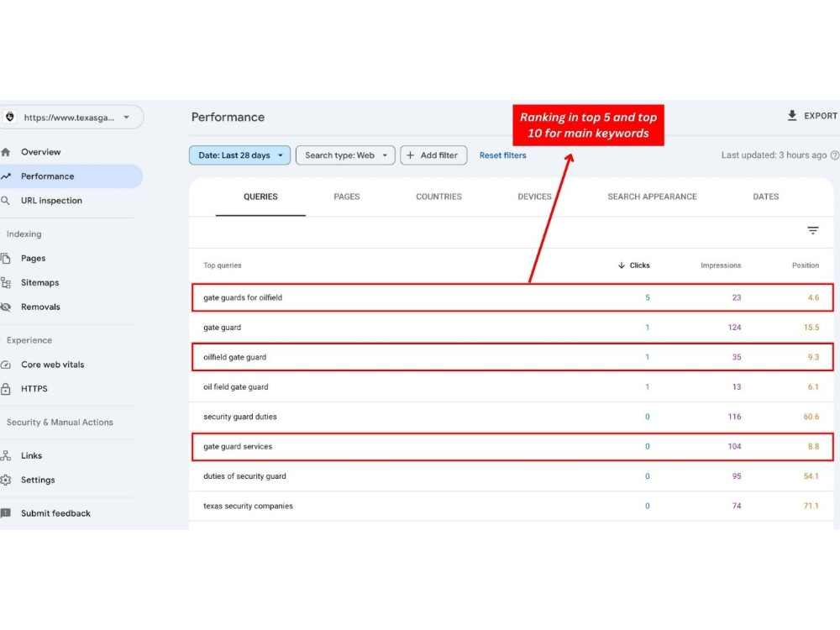Click Submit feedback in sidebar
This screenshot has width=840, height=630.
pyautogui.click(x=55, y=513)
